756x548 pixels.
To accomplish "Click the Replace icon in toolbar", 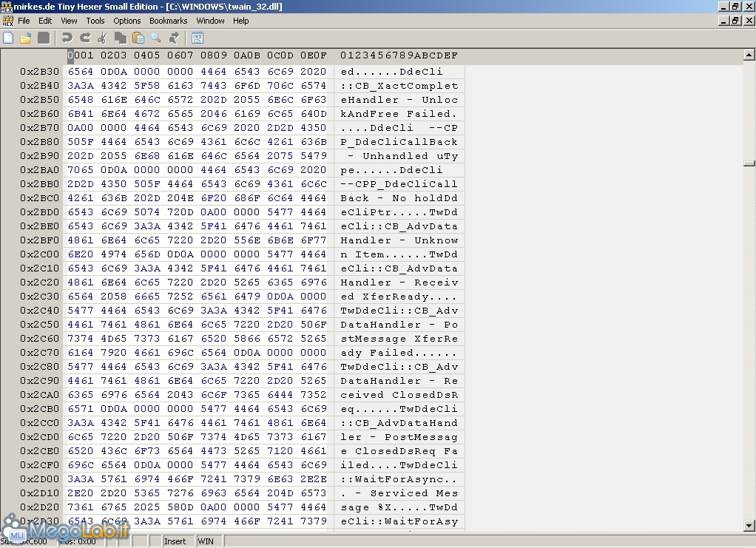I will [174, 38].
